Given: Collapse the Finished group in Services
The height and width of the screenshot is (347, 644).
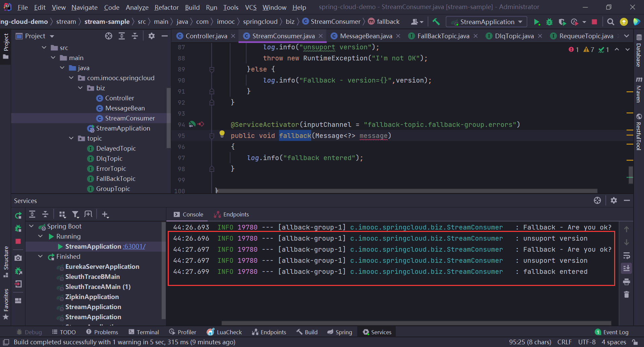Looking at the screenshot, I should (x=41, y=256).
